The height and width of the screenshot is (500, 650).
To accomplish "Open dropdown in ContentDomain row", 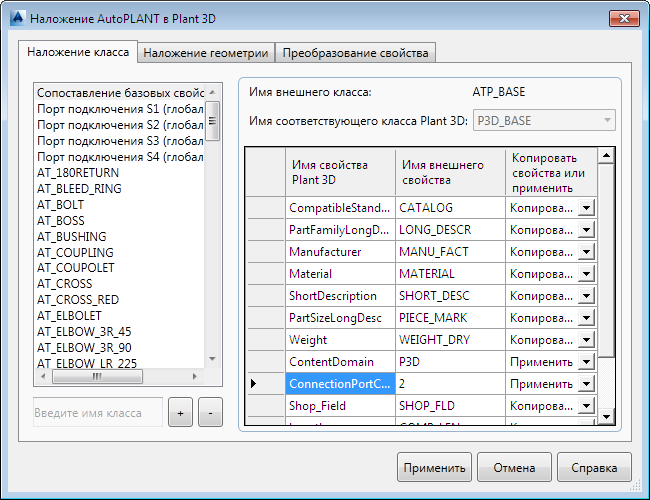I will pos(587,362).
